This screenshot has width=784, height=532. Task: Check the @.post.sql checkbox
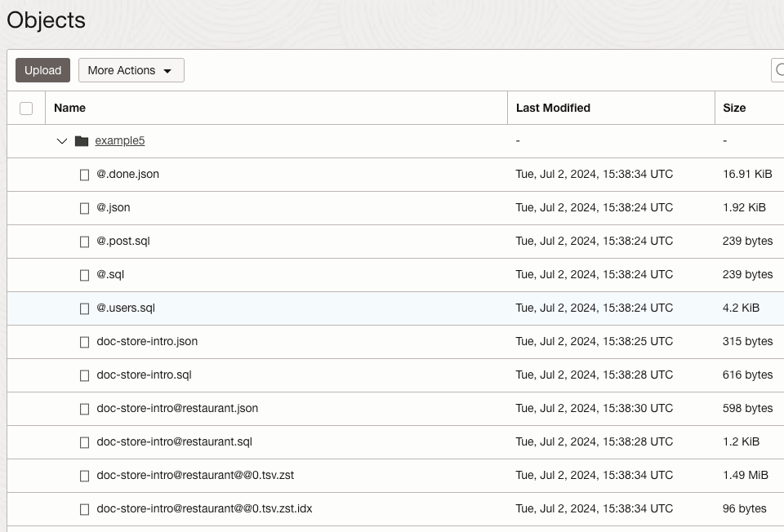[84, 242]
